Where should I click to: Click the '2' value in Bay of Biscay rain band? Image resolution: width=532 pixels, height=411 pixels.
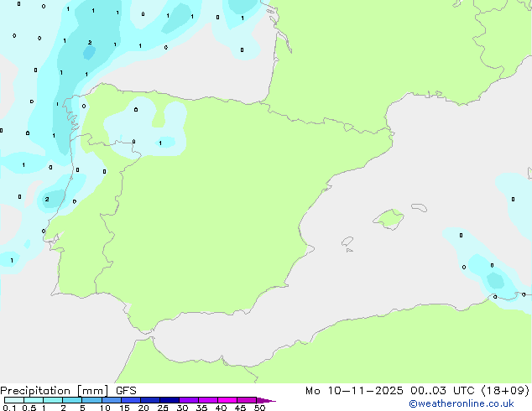[x=90, y=43]
